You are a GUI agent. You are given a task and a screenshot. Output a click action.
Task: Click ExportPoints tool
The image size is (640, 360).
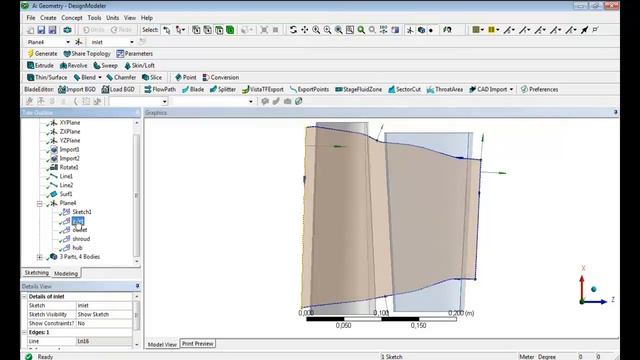tap(309, 89)
